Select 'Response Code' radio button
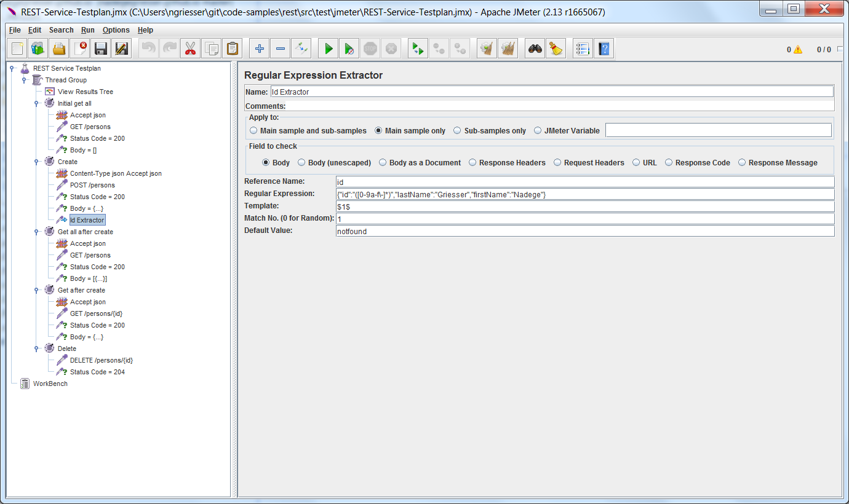Screen dimensions: 849x504 pyautogui.click(x=669, y=162)
